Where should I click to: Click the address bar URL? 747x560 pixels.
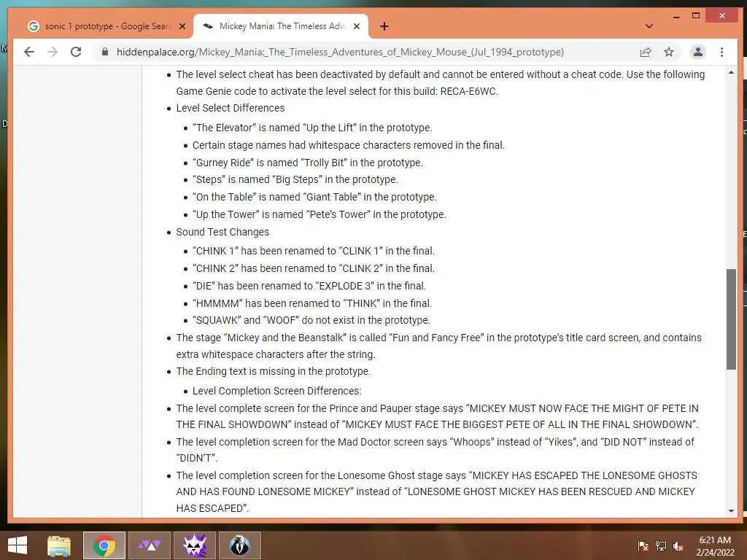pyautogui.click(x=340, y=52)
